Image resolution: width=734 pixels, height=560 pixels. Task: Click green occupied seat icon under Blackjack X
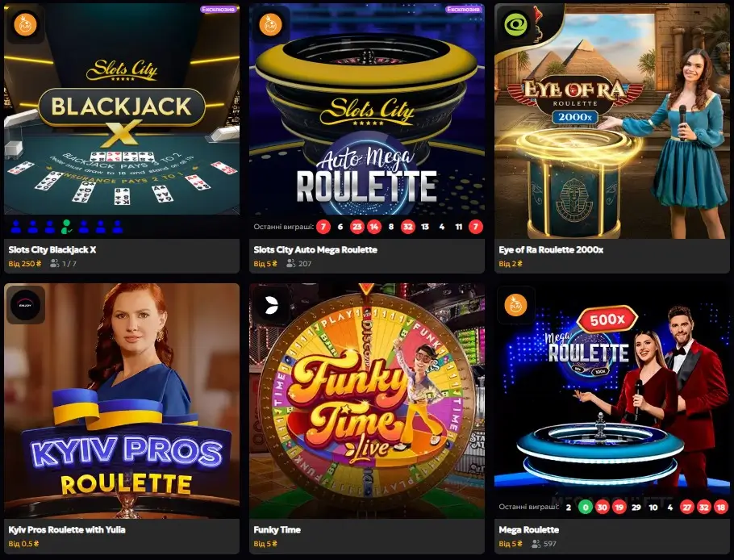pyautogui.click(x=66, y=227)
